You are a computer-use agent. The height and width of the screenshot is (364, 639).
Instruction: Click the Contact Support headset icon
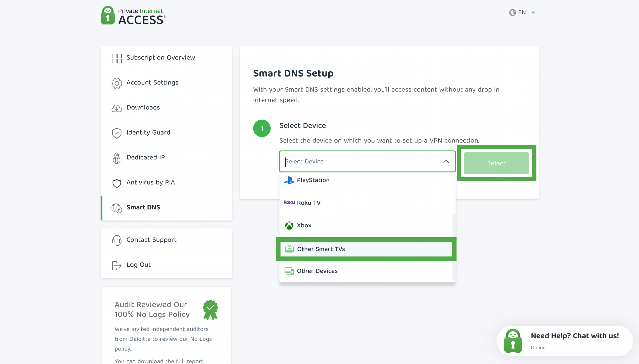tap(116, 241)
